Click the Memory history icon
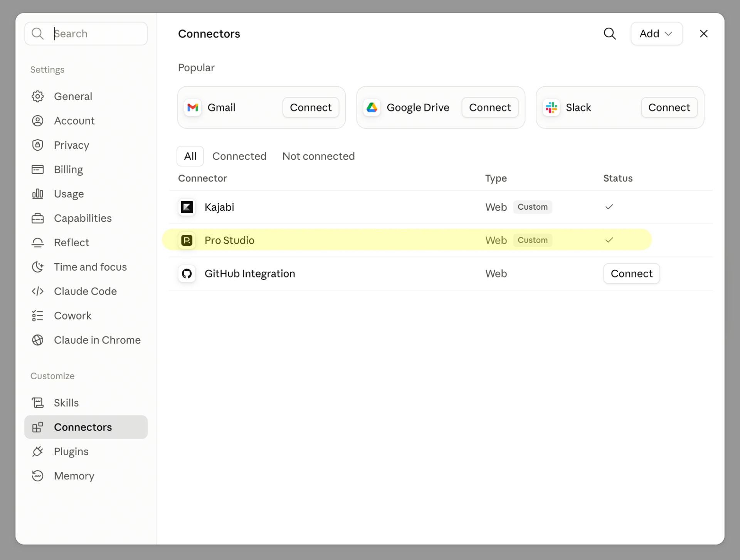The image size is (740, 560). pos(37,476)
